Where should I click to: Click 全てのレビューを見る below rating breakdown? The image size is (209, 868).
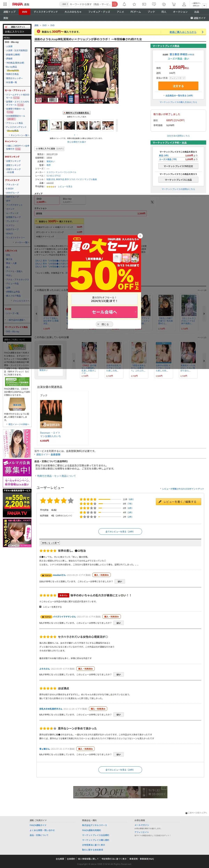120,531
